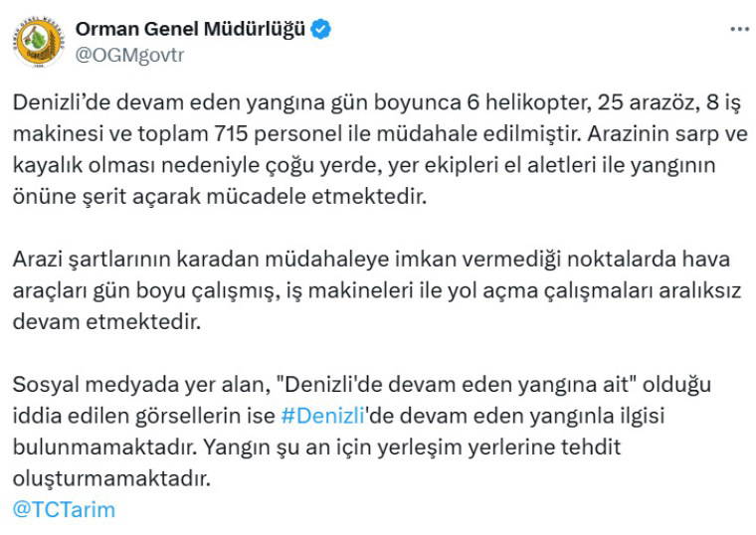
Task: Open the @TCTarim mention link
Action: coord(64,510)
